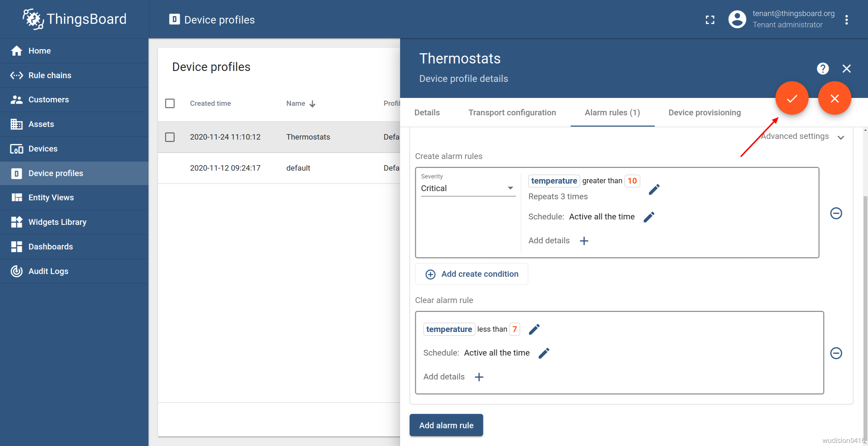Screen dimensions: 868x446
Task: Open the Device provisioning tab
Action: 704,113
